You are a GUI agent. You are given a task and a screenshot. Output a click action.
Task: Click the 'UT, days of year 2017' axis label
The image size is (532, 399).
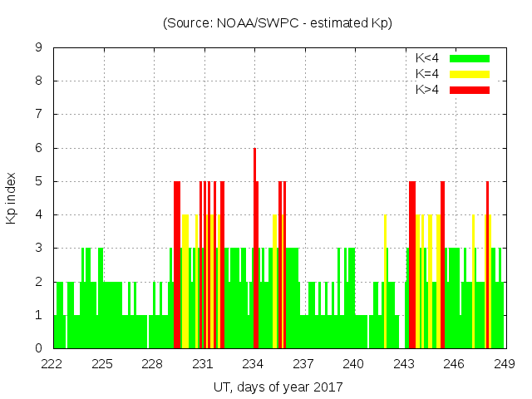278,387
